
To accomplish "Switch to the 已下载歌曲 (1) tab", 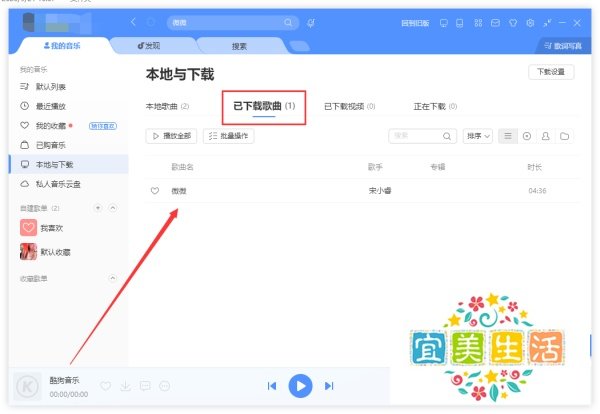I will [264, 106].
